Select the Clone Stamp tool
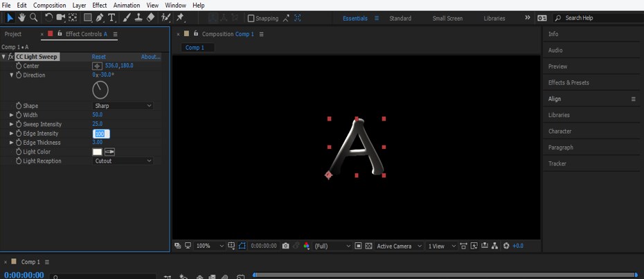Viewport: 644px width, 279px height. point(139,17)
